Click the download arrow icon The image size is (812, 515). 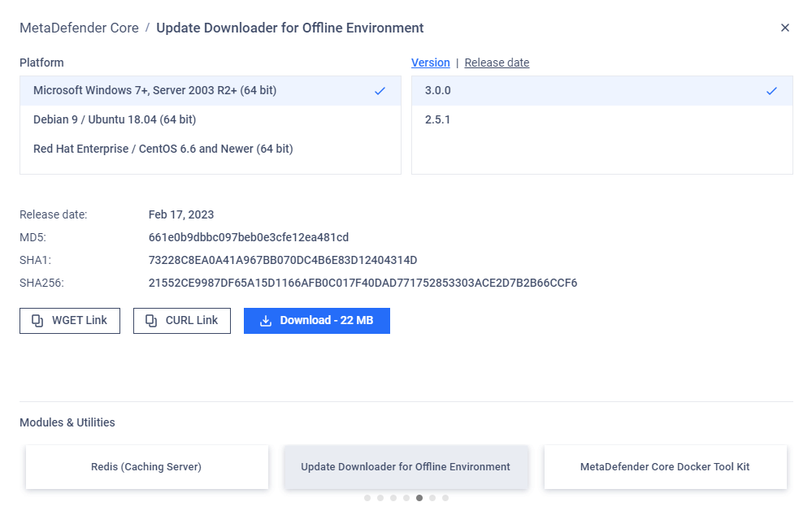click(x=266, y=321)
